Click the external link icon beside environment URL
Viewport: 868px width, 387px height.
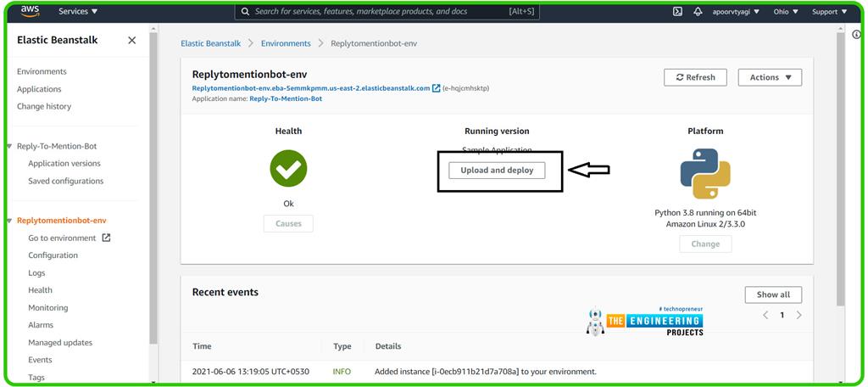(437, 88)
